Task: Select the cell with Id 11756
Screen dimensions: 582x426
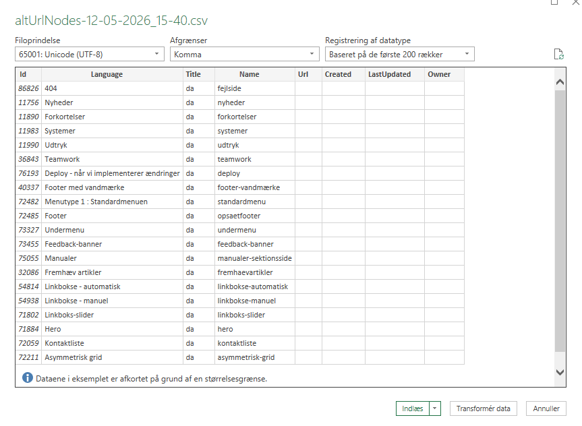Action: pyautogui.click(x=29, y=102)
